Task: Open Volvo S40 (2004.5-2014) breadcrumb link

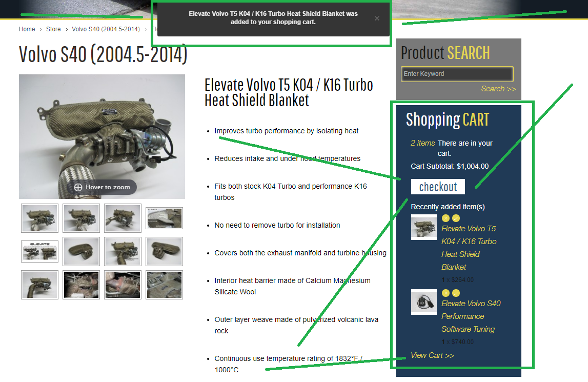Action: point(106,29)
